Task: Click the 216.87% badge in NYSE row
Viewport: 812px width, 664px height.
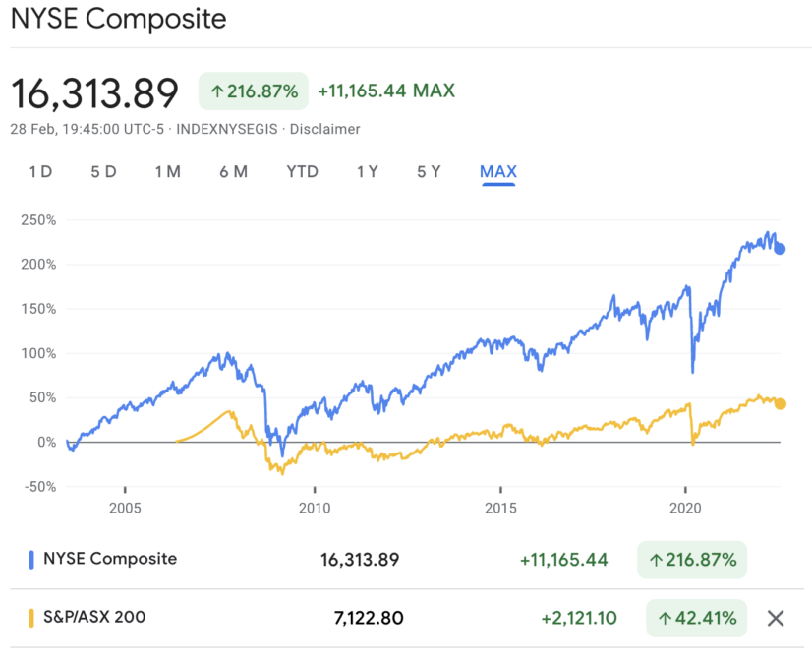Action: [691, 560]
